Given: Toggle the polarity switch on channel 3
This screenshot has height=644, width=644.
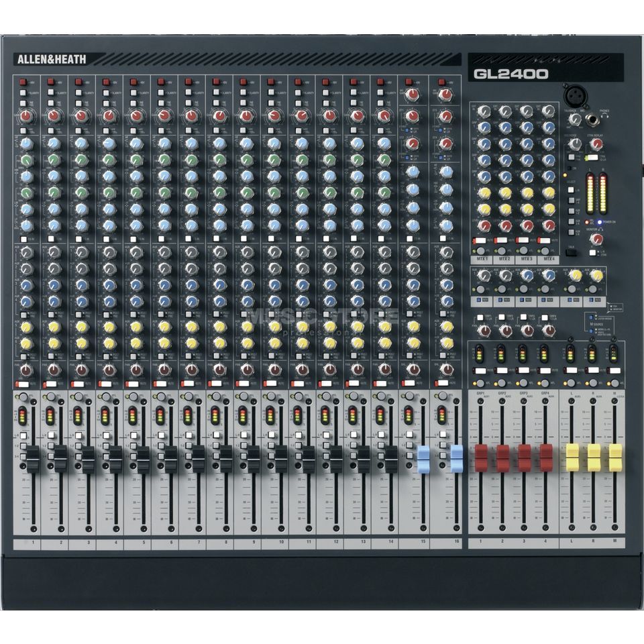Looking at the screenshot, I should (x=78, y=93).
